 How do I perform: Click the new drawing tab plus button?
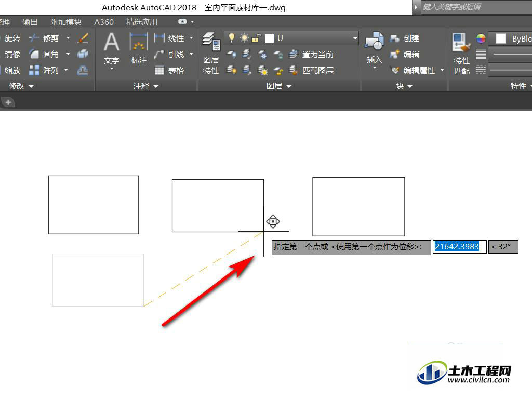(8, 102)
